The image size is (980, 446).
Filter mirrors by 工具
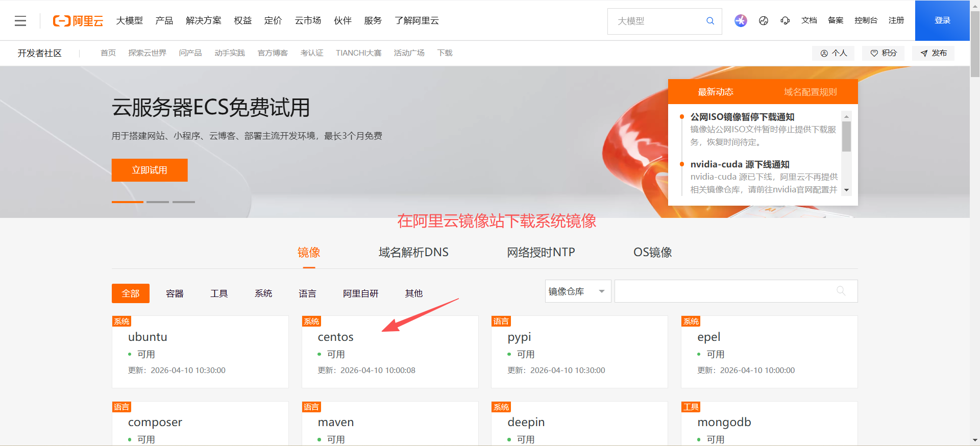pos(219,293)
